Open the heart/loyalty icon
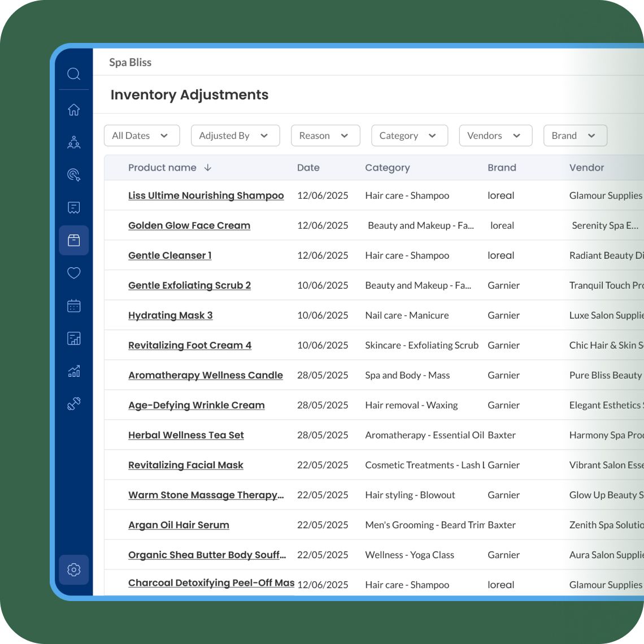This screenshot has width=644, height=644. click(73, 273)
